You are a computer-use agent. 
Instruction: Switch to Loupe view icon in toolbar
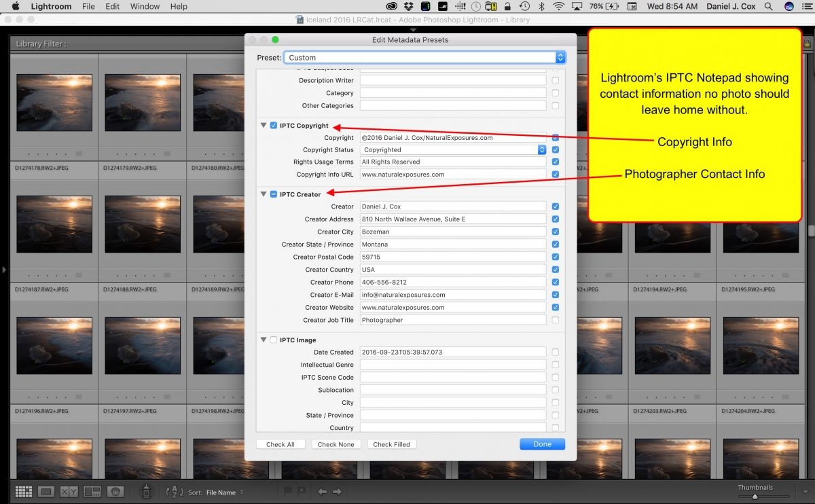(46, 491)
